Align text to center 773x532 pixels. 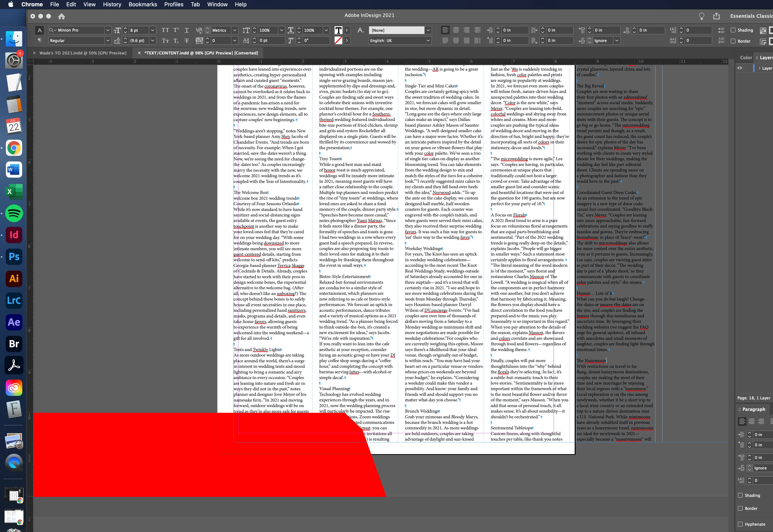click(x=456, y=30)
